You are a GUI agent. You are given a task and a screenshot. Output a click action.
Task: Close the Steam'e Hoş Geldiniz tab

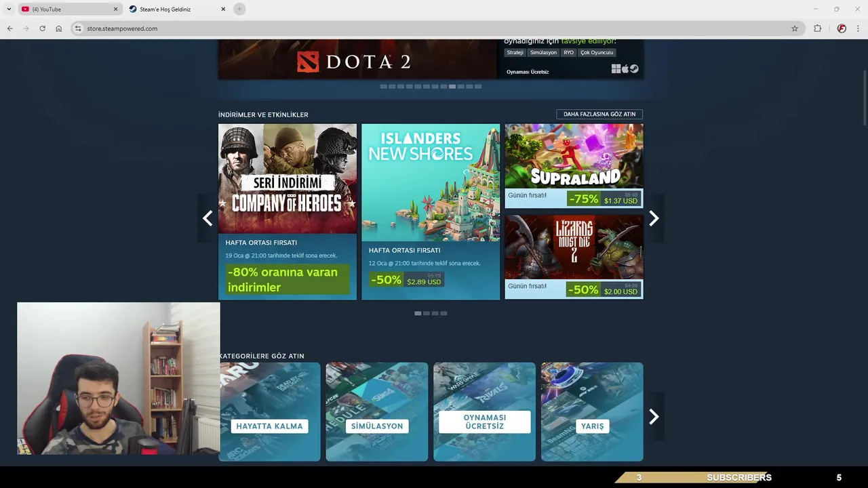[223, 9]
